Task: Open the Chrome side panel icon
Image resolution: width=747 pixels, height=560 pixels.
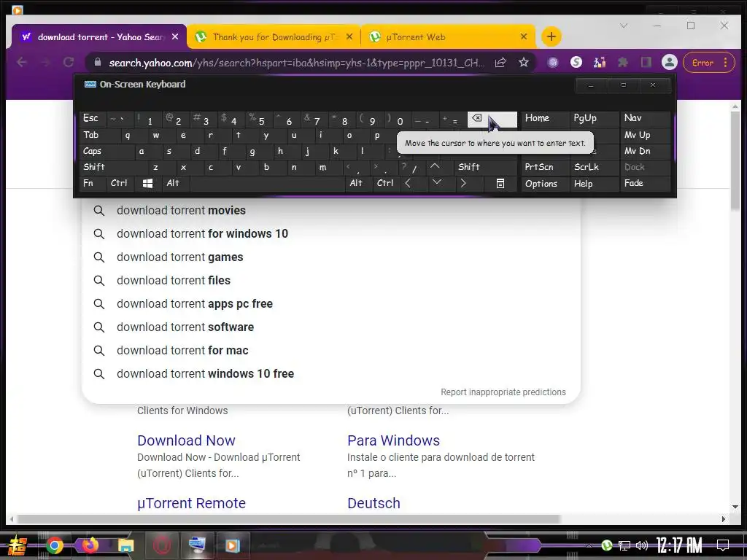Action: pyautogui.click(x=646, y=63)
